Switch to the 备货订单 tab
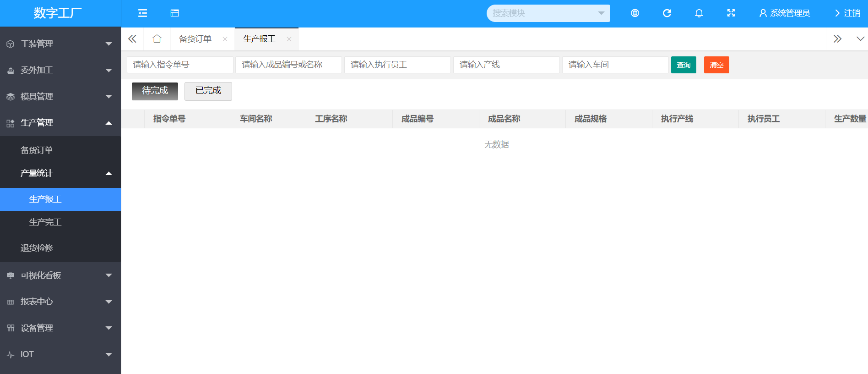This screenshot has height=374, width=868. click(x=195, y=39)
